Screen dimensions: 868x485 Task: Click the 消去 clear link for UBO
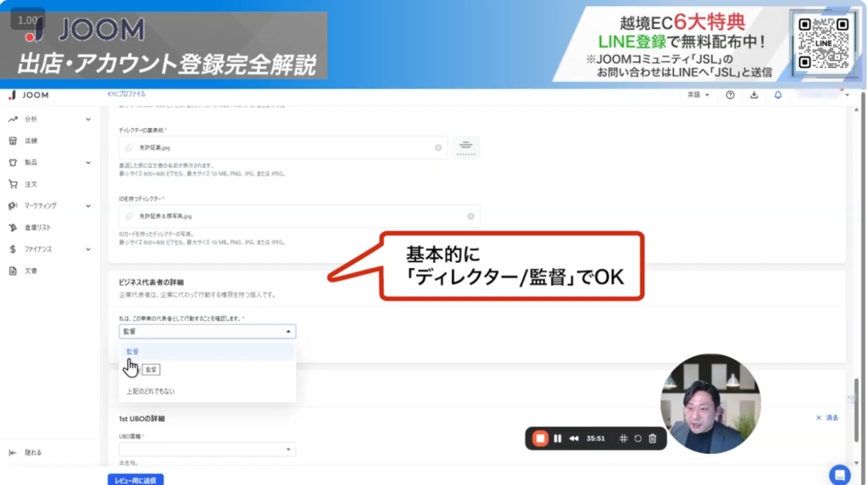(x=826, y=418)
